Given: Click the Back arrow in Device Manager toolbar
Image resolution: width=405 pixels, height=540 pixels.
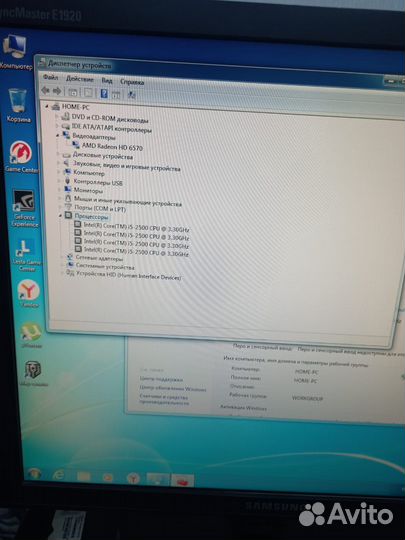Looking at the screenshot, I should click(45, 91).
